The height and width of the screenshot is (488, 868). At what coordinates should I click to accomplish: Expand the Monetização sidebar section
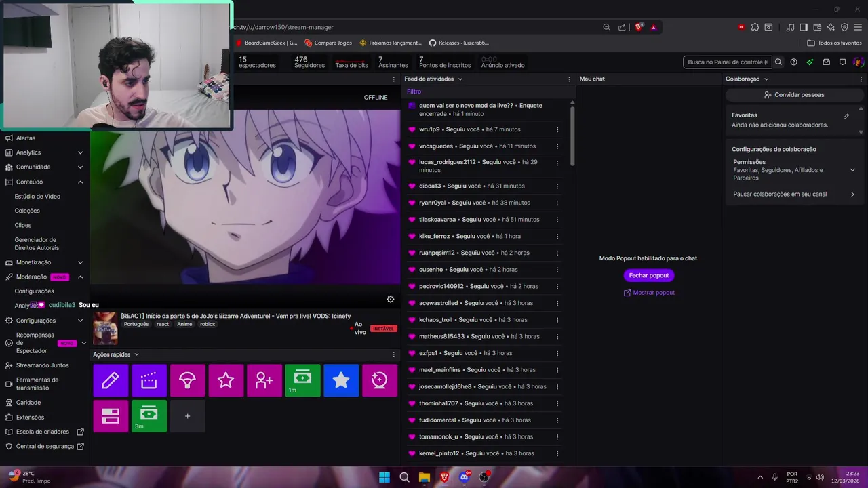click(x=80, y=262)
